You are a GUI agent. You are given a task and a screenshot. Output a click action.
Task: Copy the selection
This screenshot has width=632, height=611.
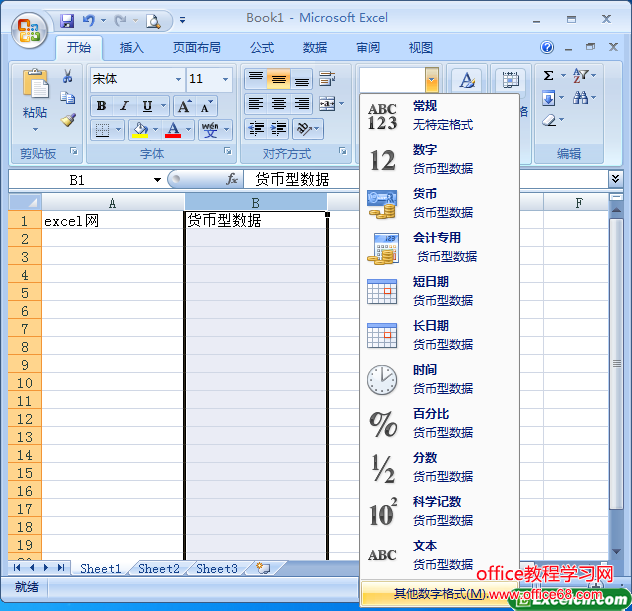click(68, 98)
